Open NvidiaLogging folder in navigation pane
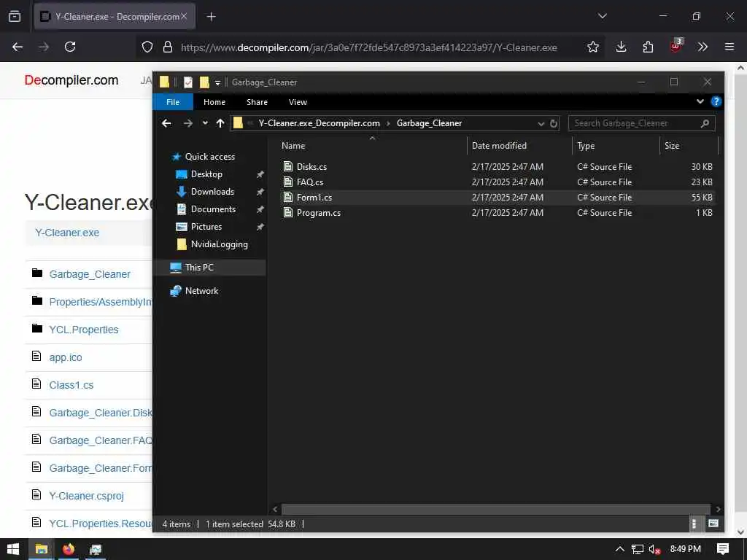 coord(219,244)
